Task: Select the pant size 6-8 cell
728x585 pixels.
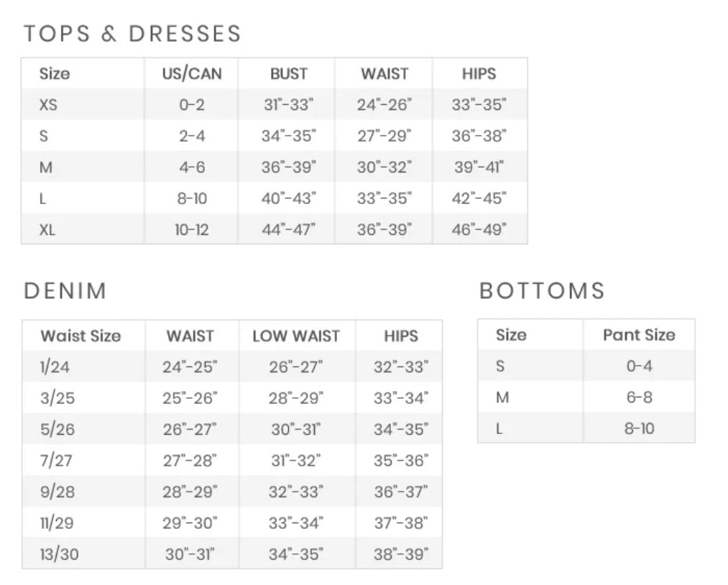Action: coord(639,397)
